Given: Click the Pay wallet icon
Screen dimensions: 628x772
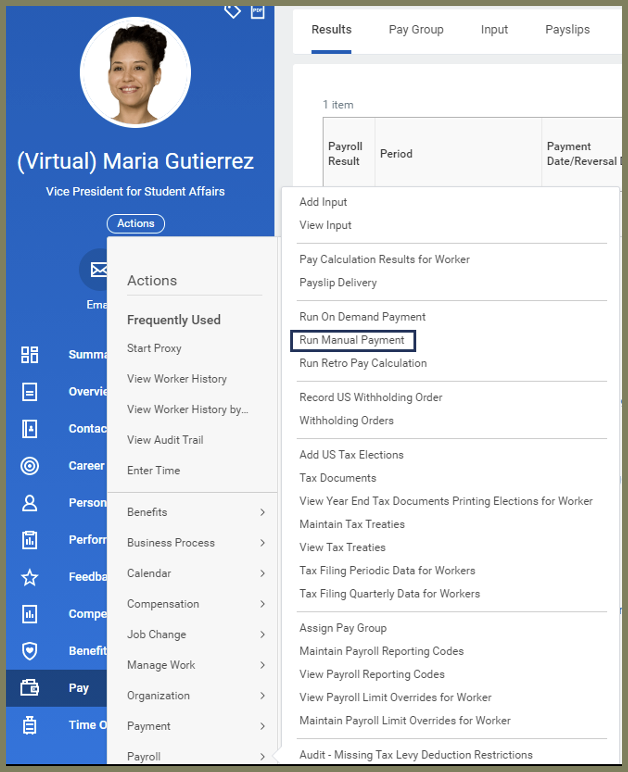Looking at the screenshot, I should (x=30, y=688).
